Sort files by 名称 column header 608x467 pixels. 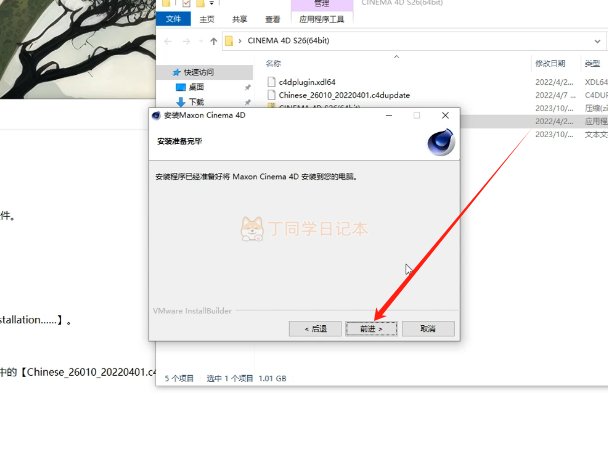tap(273, 63)
